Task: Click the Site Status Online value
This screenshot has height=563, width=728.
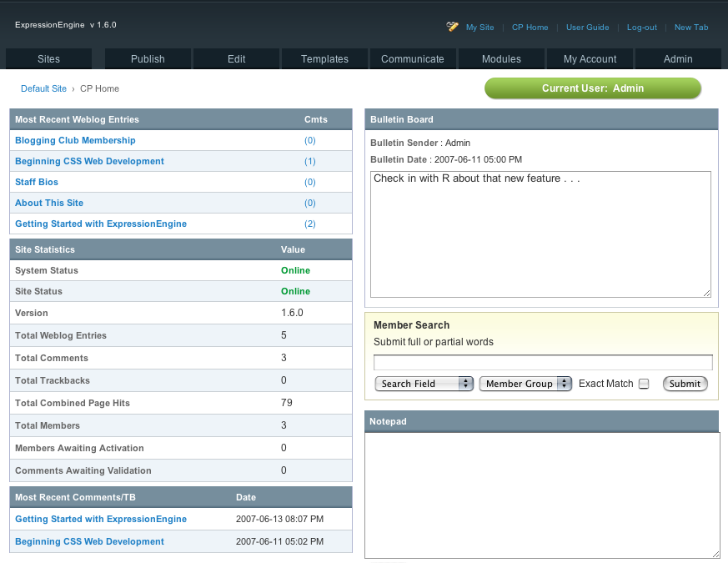Action: coord(295,291)
